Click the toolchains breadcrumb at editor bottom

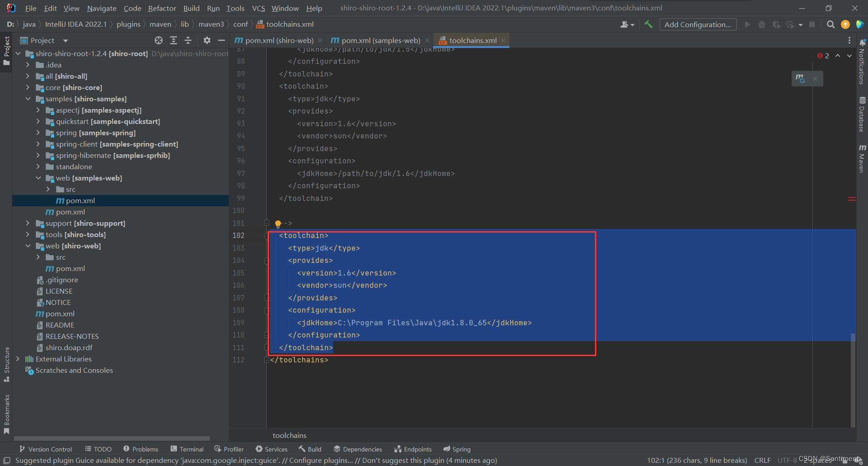pyautogui.click(x=289, y=435)
